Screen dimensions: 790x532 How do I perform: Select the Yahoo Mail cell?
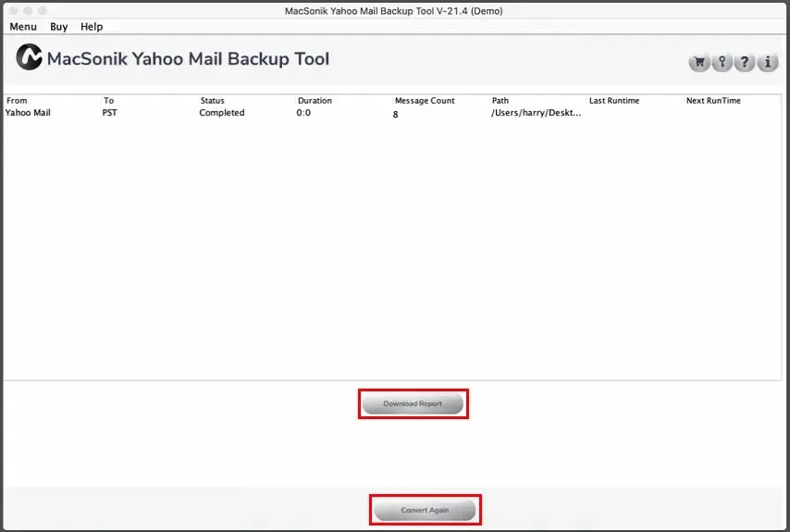(x=28, y=112)
